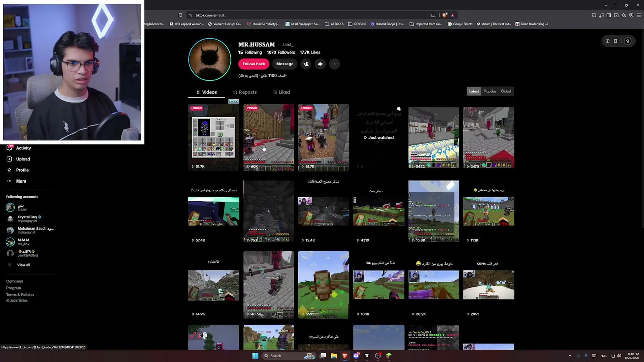Open video with 4319 views
This screenshot has width=644, height=362.
[378, 211]
